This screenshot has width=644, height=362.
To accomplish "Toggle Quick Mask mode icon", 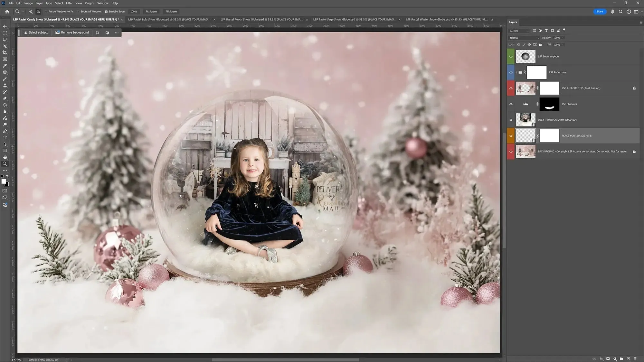I will [x=5, y=191].
